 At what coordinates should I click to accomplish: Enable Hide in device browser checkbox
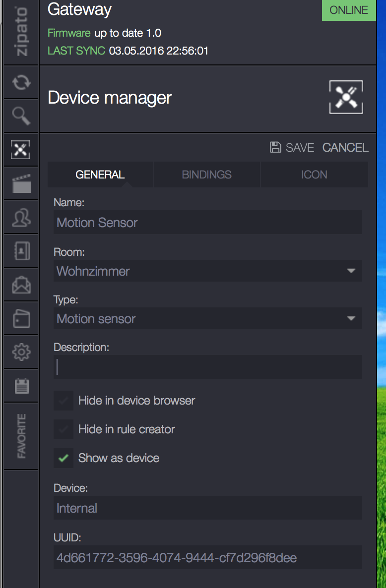pyautogui.click(x=63, y=401)
